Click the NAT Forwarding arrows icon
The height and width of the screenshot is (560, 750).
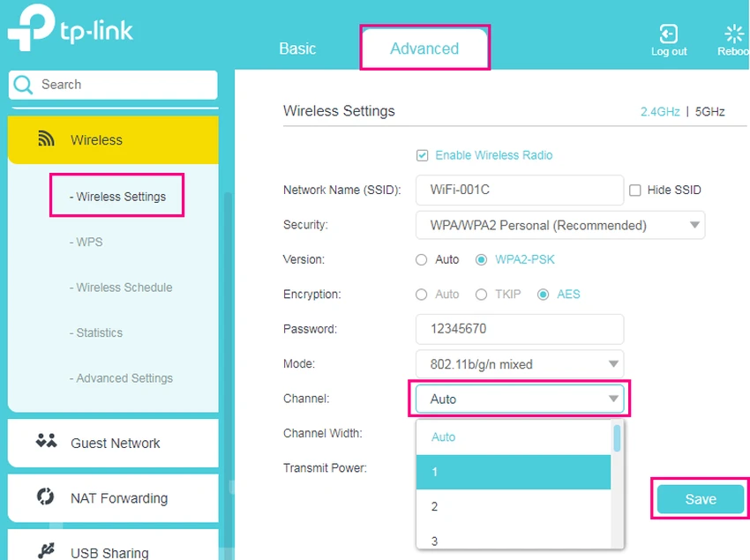click(x=46, y=497)
